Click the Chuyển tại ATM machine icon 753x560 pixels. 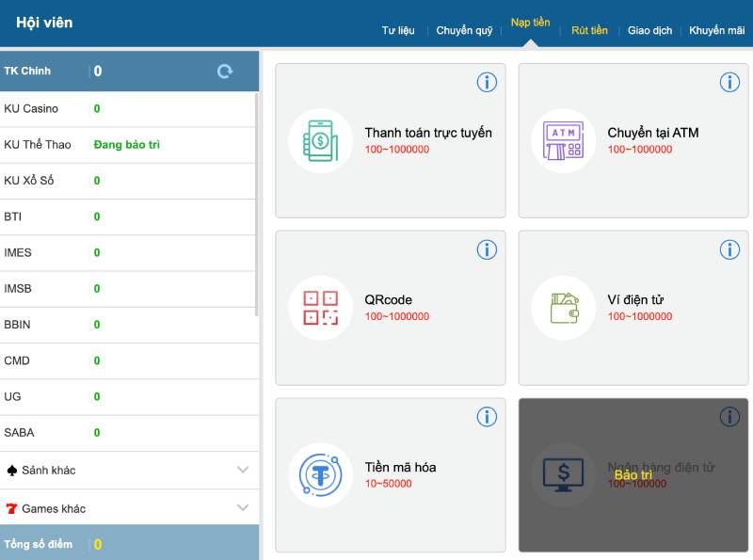[x=563, y=141]
